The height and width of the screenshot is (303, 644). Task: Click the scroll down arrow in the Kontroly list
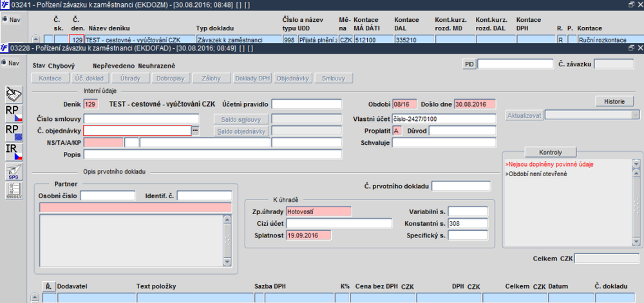point(637,243)
